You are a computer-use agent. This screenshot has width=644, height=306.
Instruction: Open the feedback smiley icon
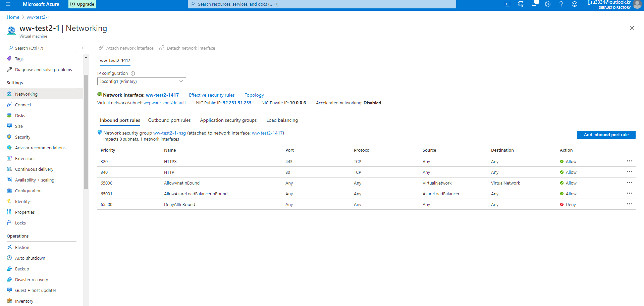[575, 4]
